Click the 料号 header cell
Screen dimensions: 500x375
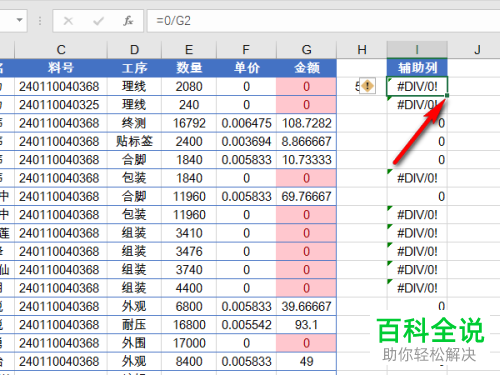(61, 68)
